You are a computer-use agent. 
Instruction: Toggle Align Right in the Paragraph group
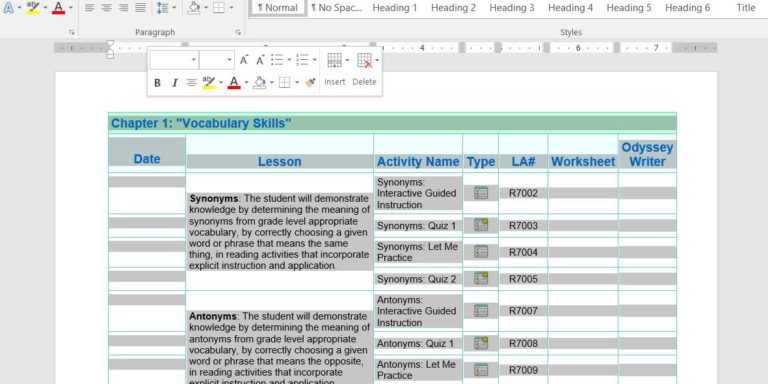tap(123, 8)
